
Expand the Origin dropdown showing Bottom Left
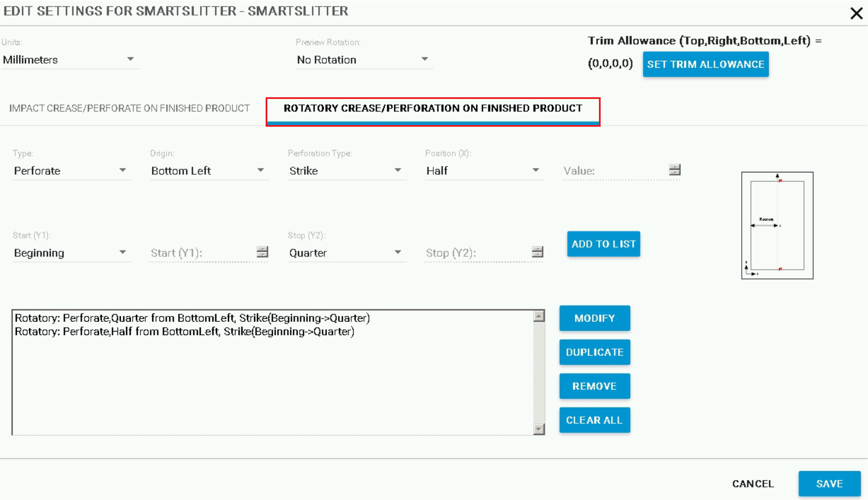[x=209, y=171]
